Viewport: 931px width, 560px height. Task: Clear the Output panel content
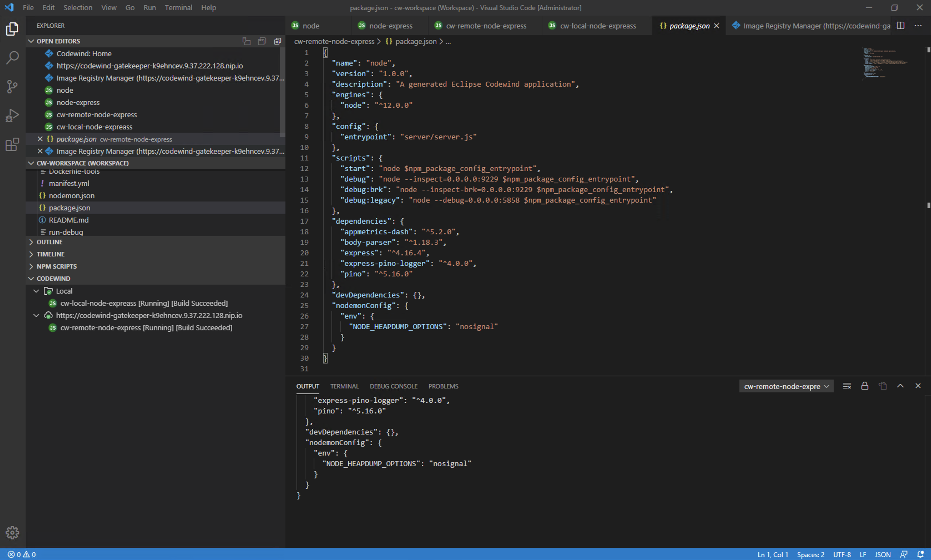847,386
